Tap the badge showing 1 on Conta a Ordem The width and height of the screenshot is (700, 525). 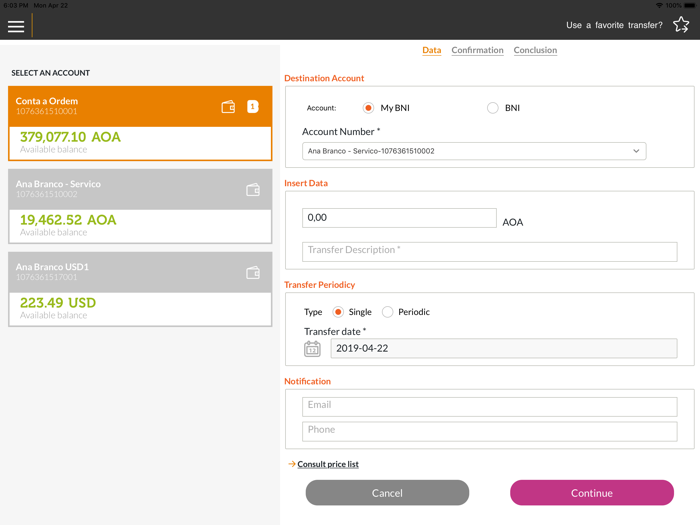[253, 107]
